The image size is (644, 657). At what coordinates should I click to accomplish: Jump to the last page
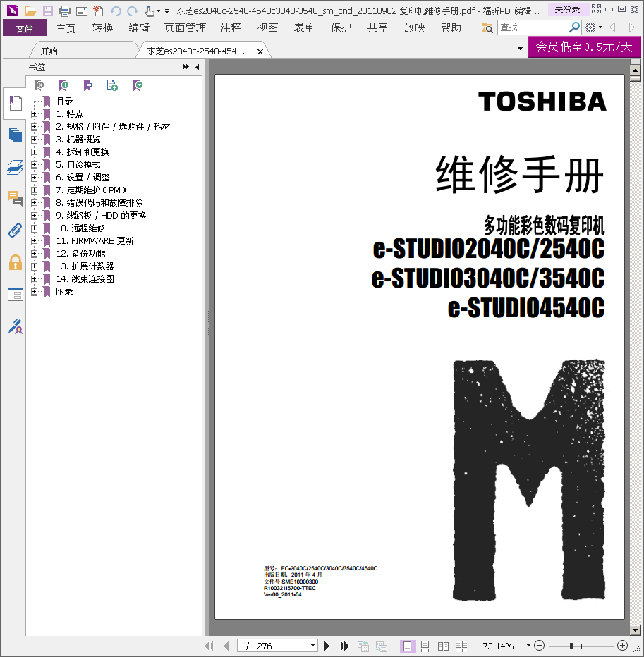click(345, 646)
